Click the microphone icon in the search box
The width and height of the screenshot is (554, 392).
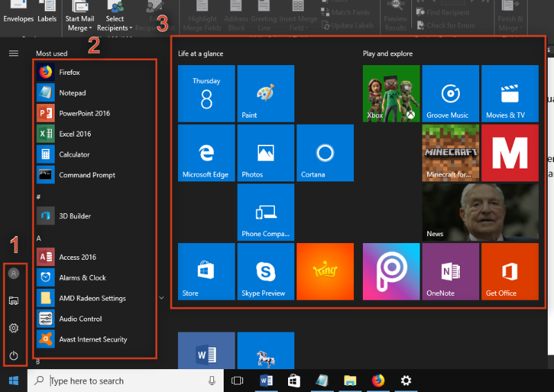[212, 381]
